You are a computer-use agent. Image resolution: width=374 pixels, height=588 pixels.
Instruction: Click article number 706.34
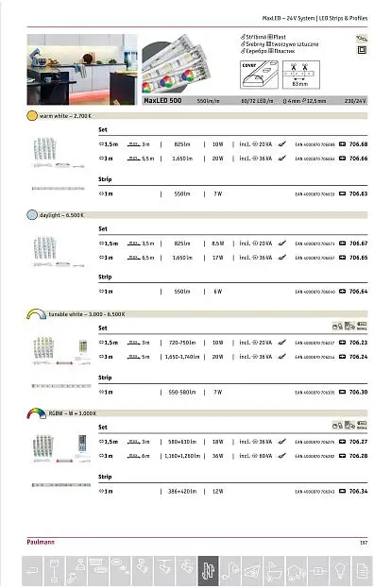pos(358,491)
